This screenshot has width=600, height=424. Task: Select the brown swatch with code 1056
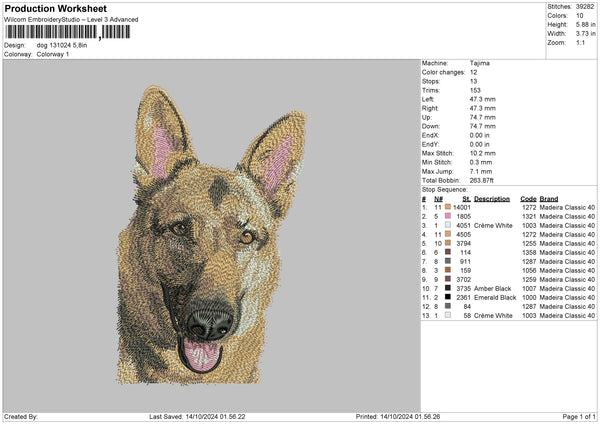447,270
